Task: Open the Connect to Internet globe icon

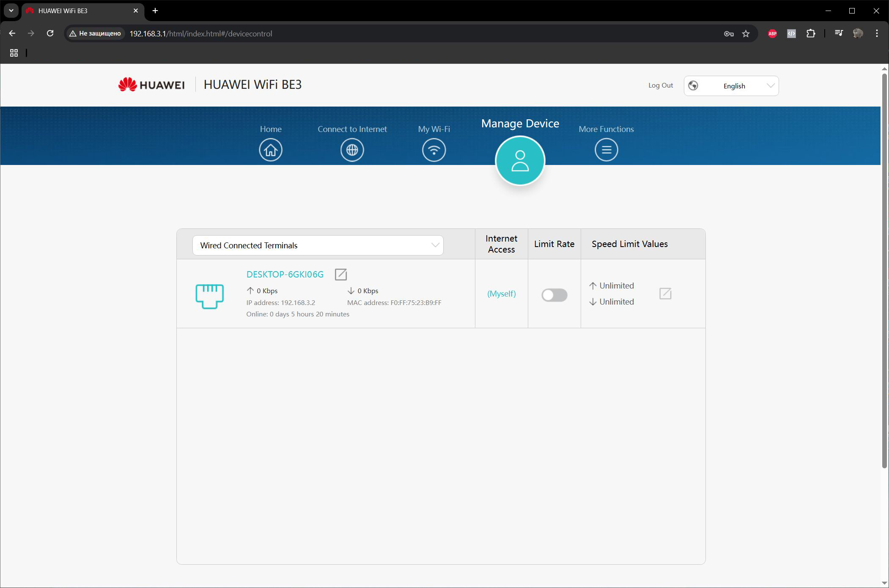Action: pos(352,150)
